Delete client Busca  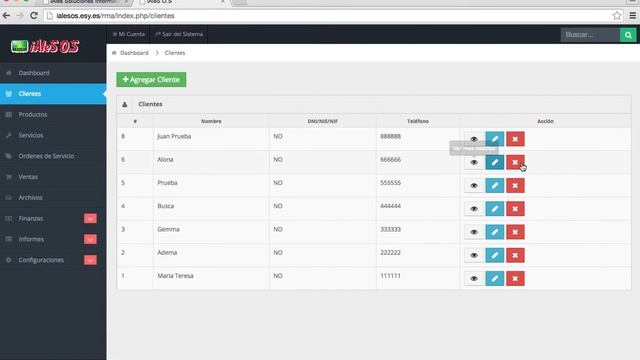coord(515,209)
